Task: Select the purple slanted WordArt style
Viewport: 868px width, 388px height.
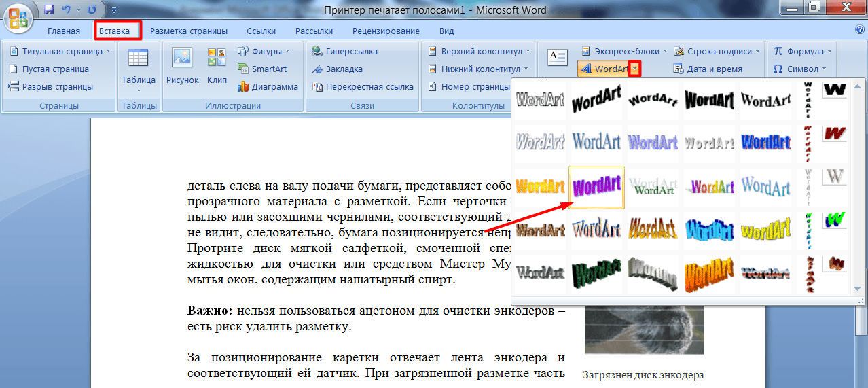Action: [596, 187]
